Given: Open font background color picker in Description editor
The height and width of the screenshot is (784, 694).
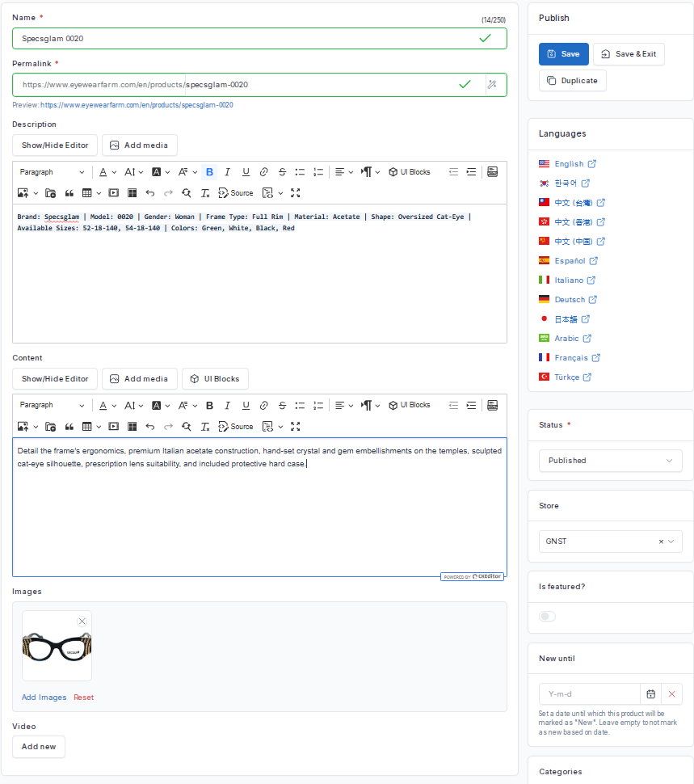Looking at the screenshot, I should (x=161, y=172).
